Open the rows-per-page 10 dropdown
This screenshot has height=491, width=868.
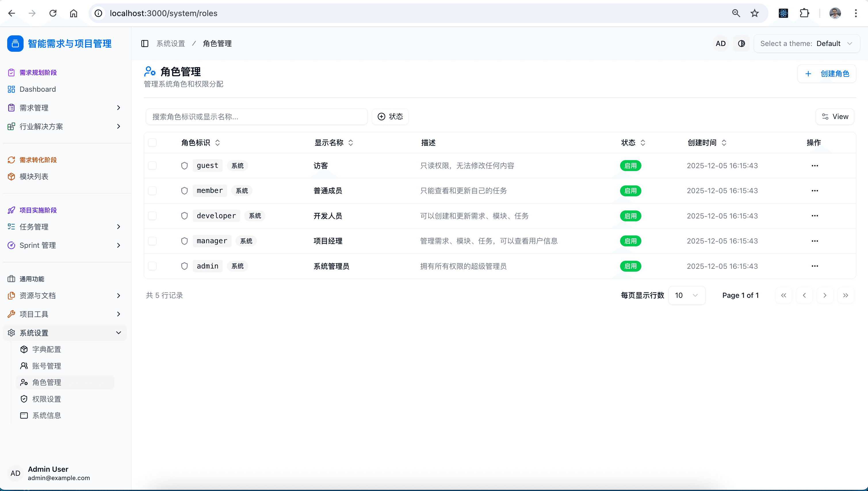coord(687,295)
